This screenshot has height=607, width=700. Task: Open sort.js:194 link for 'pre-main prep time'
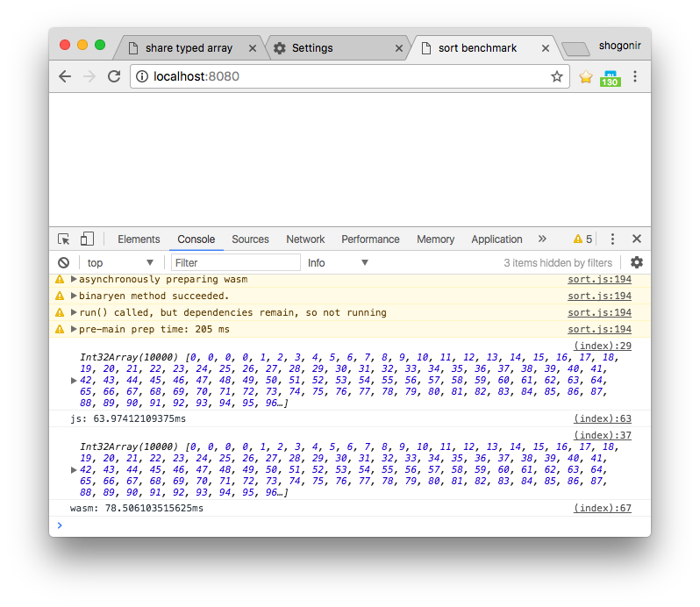(599, 329)
